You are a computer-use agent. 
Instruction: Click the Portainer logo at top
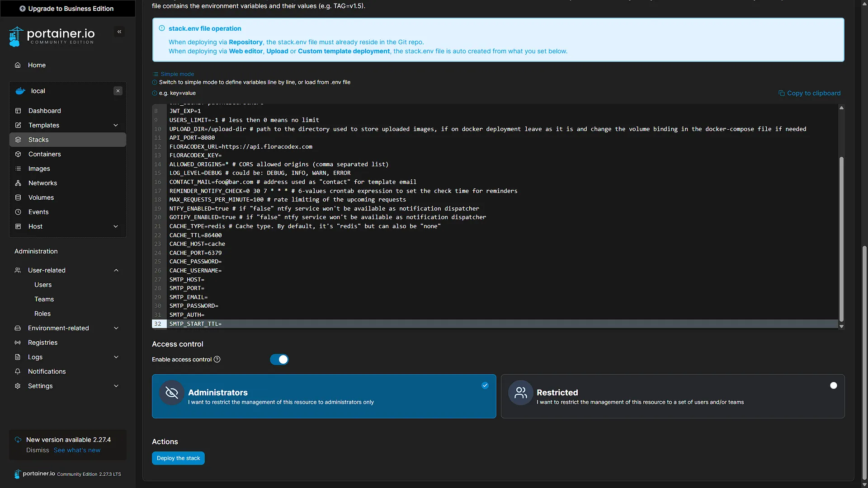coord(52,36)
